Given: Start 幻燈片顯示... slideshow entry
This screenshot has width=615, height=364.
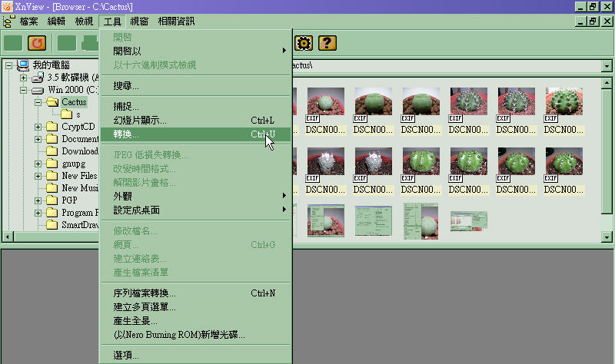Looking at the screenshot, I should pyautogui.click(x=196, y=121).
